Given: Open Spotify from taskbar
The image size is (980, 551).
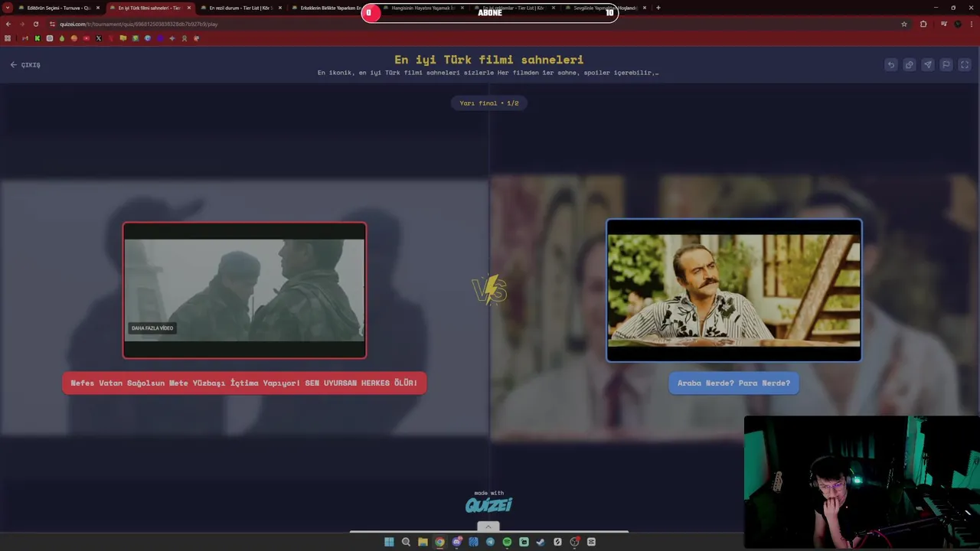Looking at the screenshot, I should (x=507, y=542).
